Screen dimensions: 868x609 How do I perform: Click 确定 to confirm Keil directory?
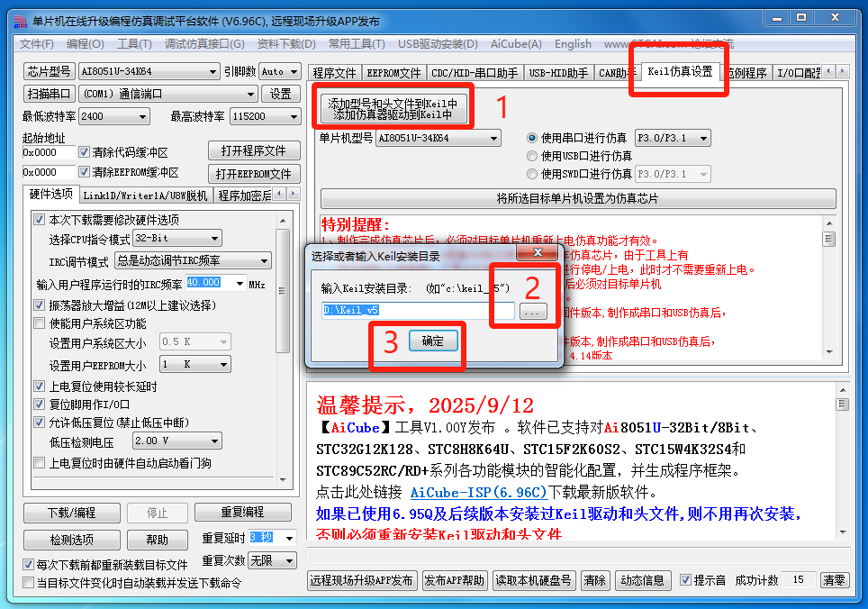433,341
